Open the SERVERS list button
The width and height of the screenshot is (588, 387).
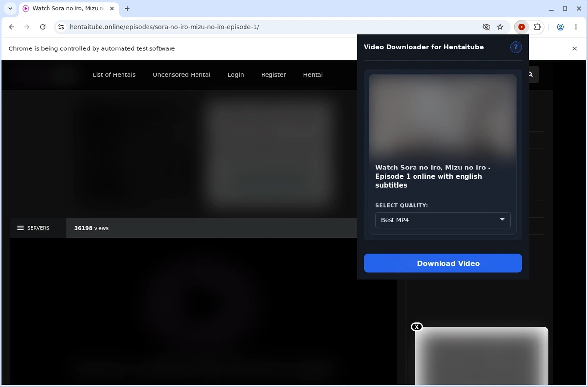38,228
